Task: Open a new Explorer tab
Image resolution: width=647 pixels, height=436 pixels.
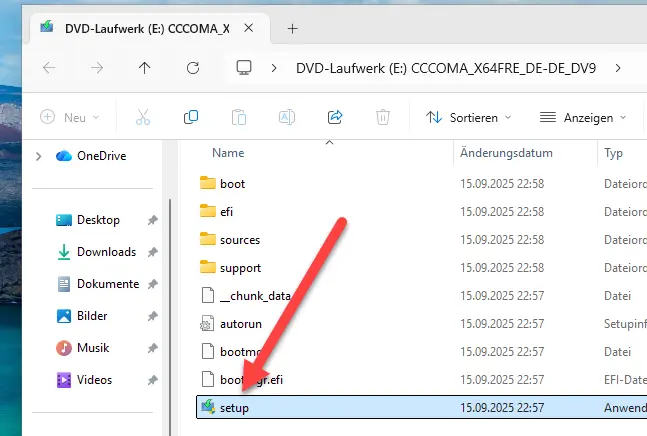Action: click(x=293, y=28)
